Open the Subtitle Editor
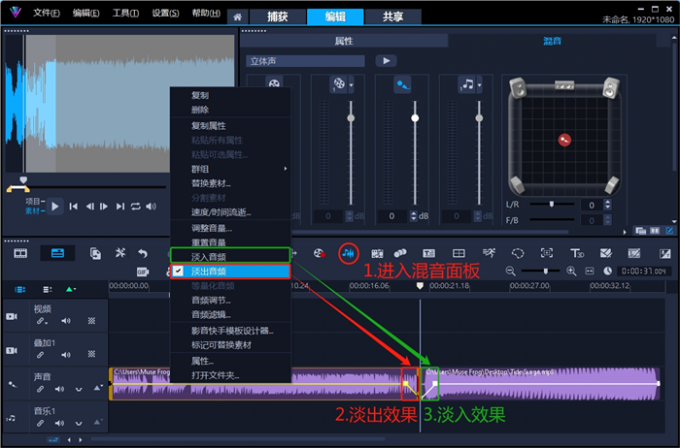680x448 pixels. (x=428, y=253)
